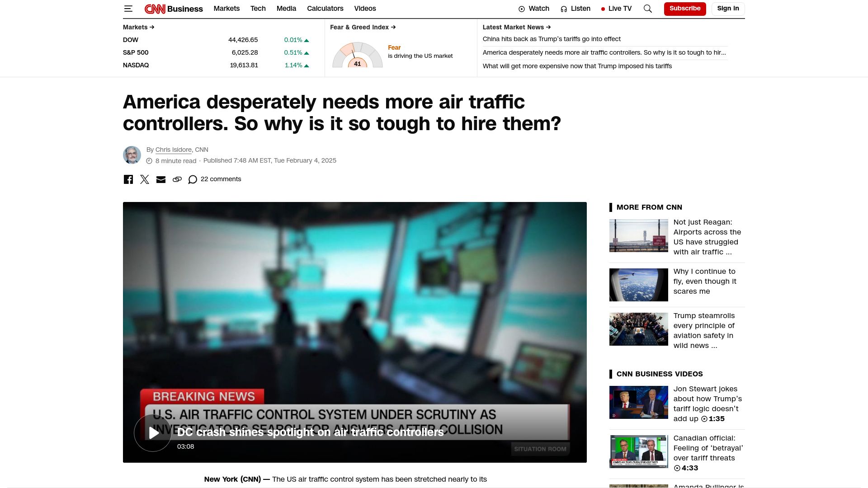Click the 22 comments text
Screen dimensions: 868x488
(221, 179)
